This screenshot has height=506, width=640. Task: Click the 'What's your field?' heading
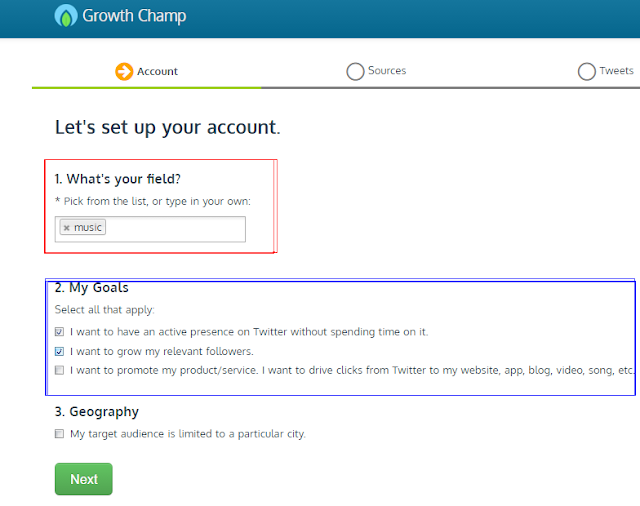tap(118, 179)
